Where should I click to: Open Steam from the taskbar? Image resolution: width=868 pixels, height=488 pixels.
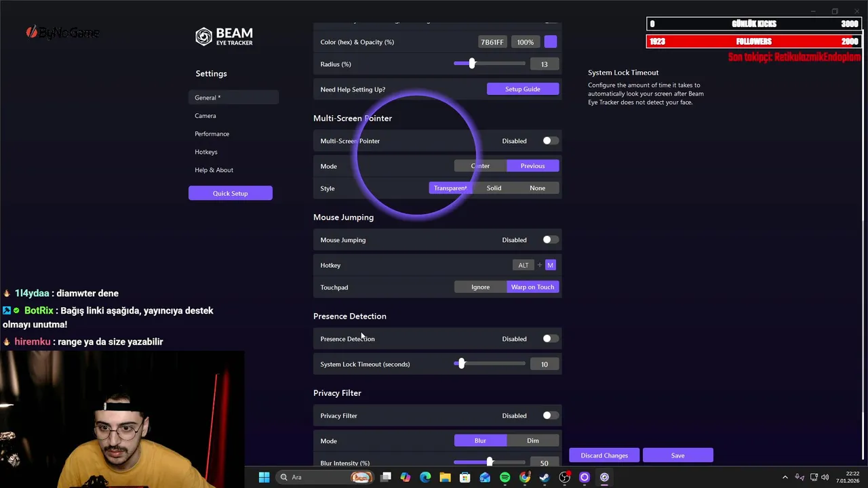tap(545, 477)
